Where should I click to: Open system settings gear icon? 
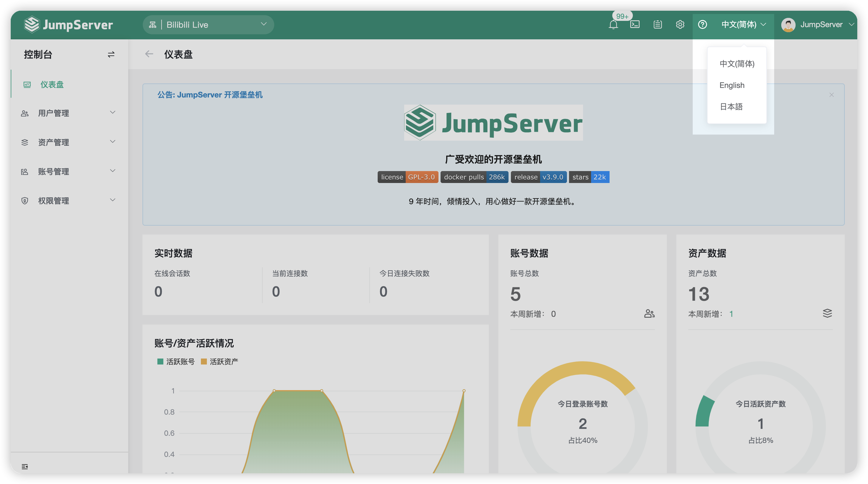(680, 24)
